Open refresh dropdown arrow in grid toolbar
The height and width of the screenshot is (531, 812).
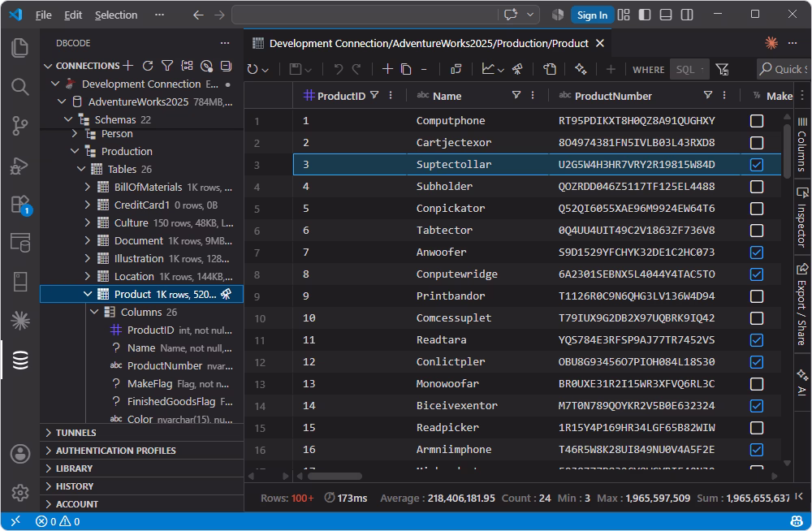click(266, 70)
